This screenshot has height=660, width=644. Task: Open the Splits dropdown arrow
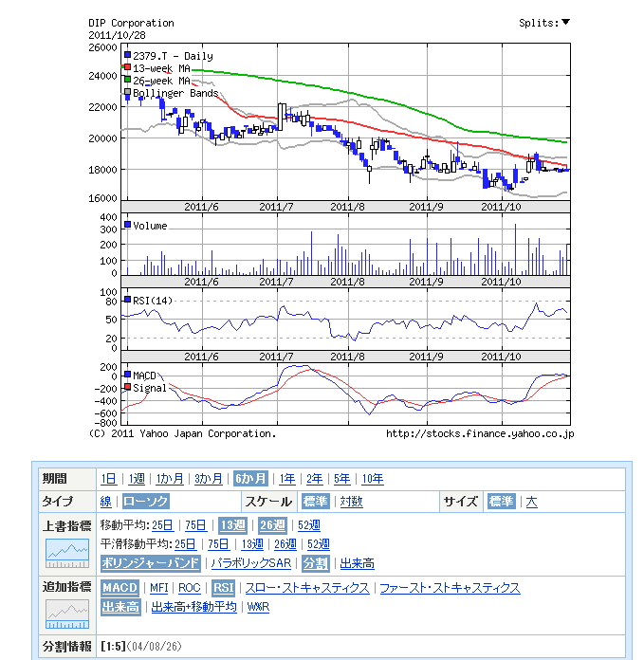pos(565,23)
